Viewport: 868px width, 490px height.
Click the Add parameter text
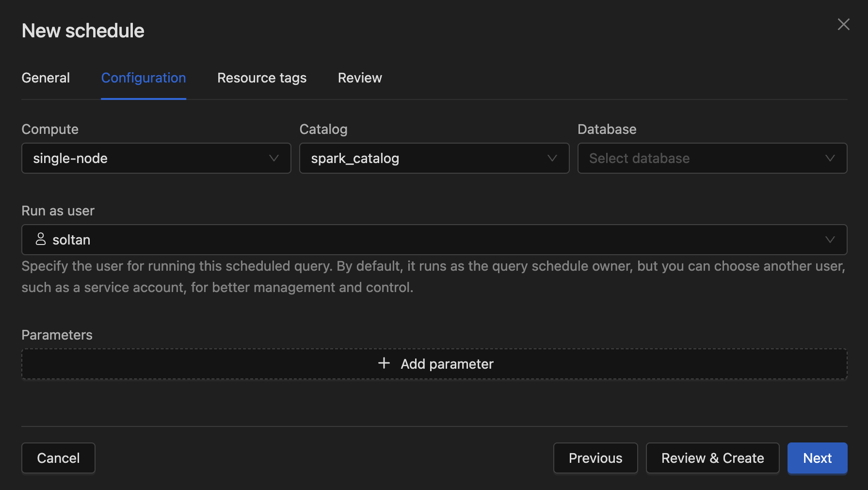[x=447, y=364]
